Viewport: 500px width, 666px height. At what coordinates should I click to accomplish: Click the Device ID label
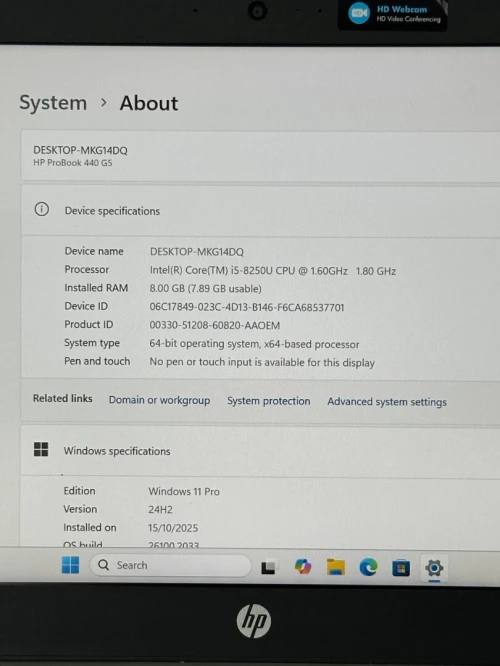pyautogui.click(x=86, y=306)
